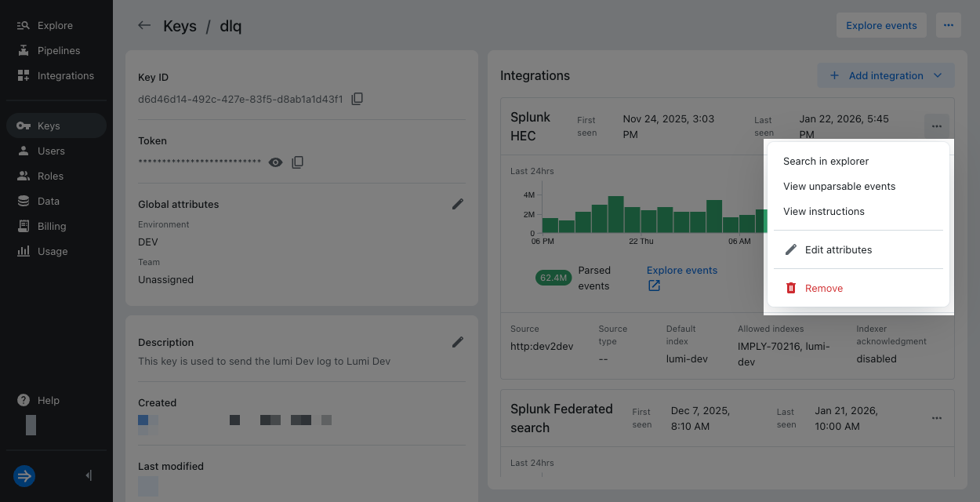The image size is (980, 502).
Task: Open more options for Splunk Federated search
Action: pos(936,418)
